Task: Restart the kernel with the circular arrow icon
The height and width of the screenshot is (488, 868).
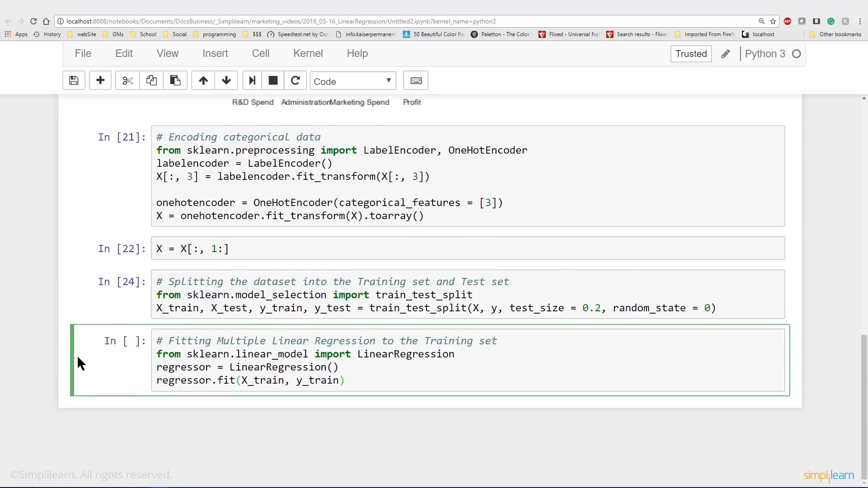Action: point(296,81)
